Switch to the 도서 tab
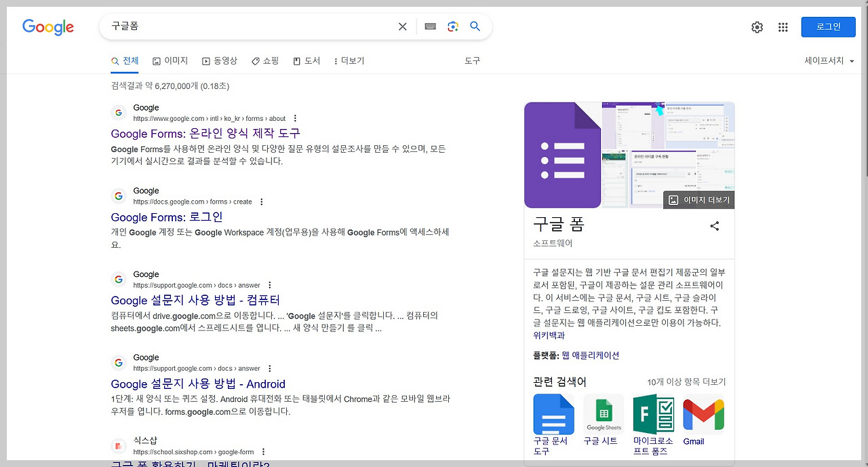This screenshot has height=467, width=868. pyautogui.click(x=307, y=61)
